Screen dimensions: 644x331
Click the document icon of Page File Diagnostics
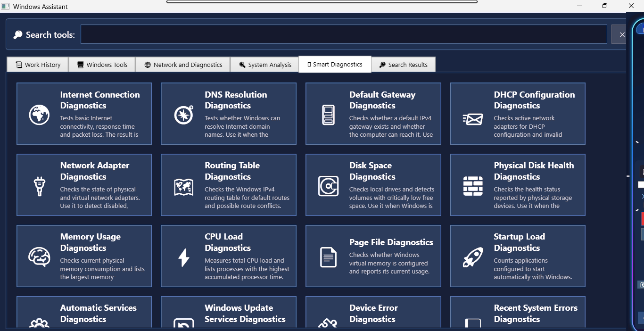click(328, 257)
